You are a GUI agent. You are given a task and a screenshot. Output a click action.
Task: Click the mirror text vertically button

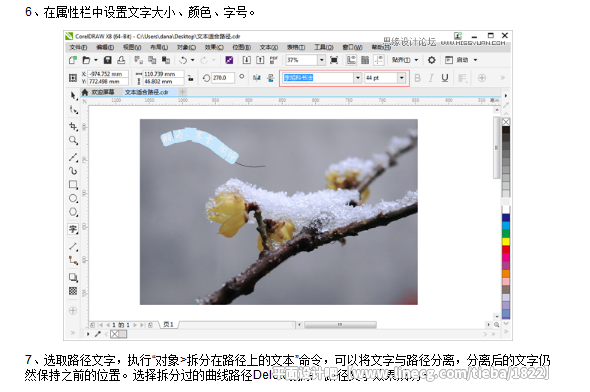[270, 78]
